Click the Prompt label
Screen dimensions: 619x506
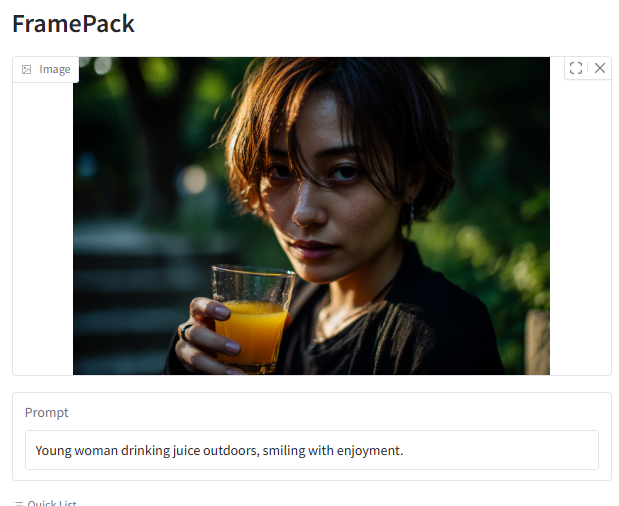47,412
